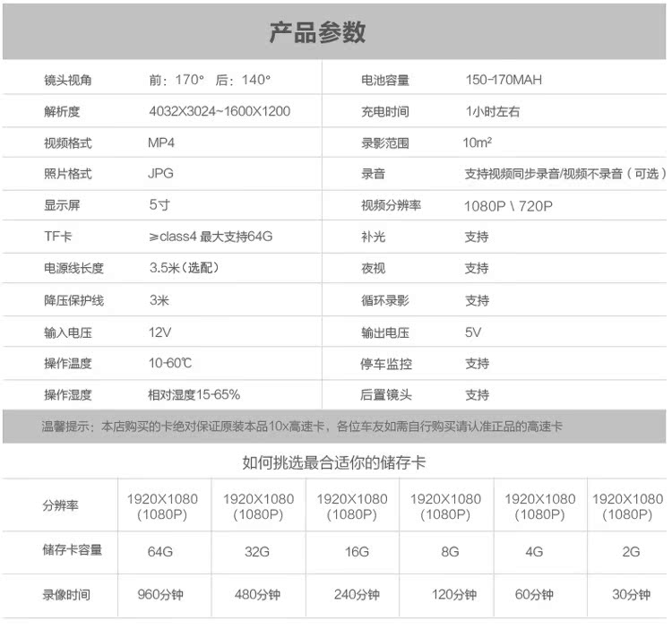The height and width of the screenshot is (638, 672).
Task: Select the 12V value
Action: [x=159, y=332]
